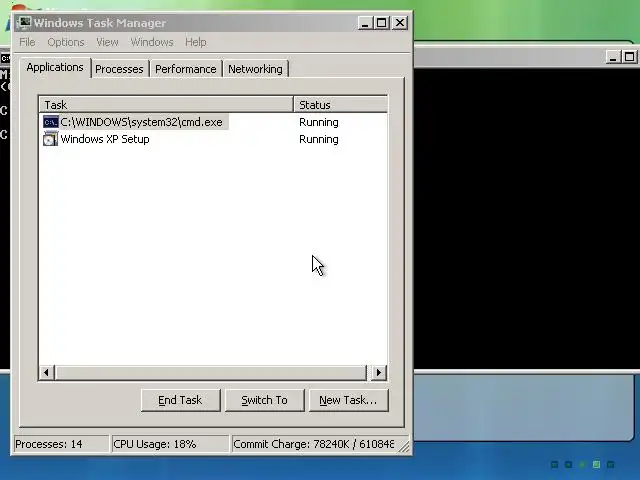Click Running status of Windows XP Setup
The height and width of the screenshot is (480, 640).
tap(319, 139)
